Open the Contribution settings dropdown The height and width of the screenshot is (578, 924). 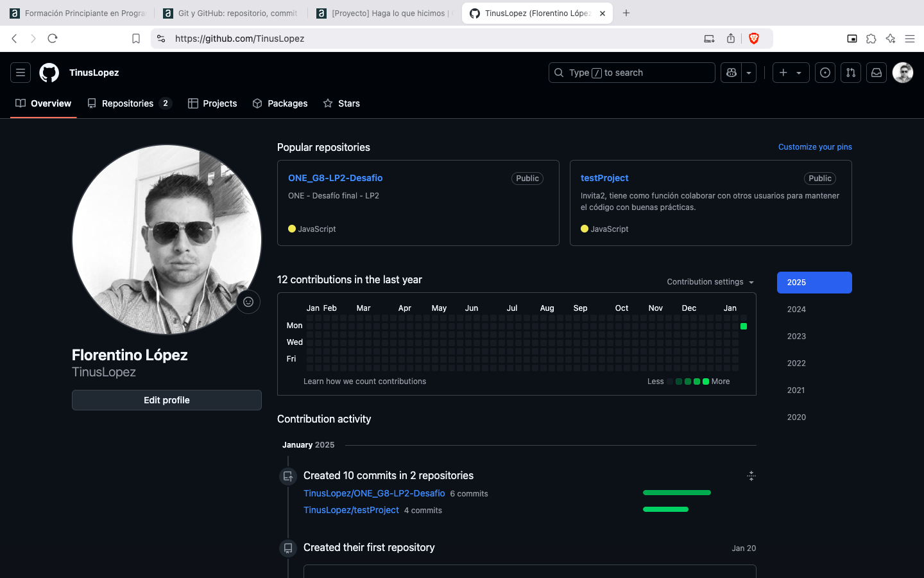click(x=710, y=282)
